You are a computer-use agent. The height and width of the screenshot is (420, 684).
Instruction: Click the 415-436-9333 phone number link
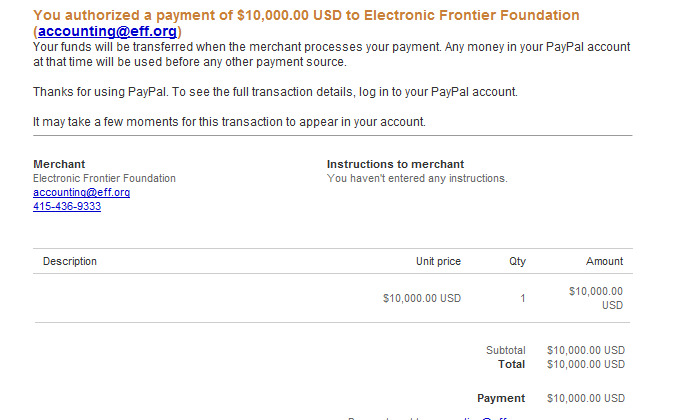coord(67,206)
